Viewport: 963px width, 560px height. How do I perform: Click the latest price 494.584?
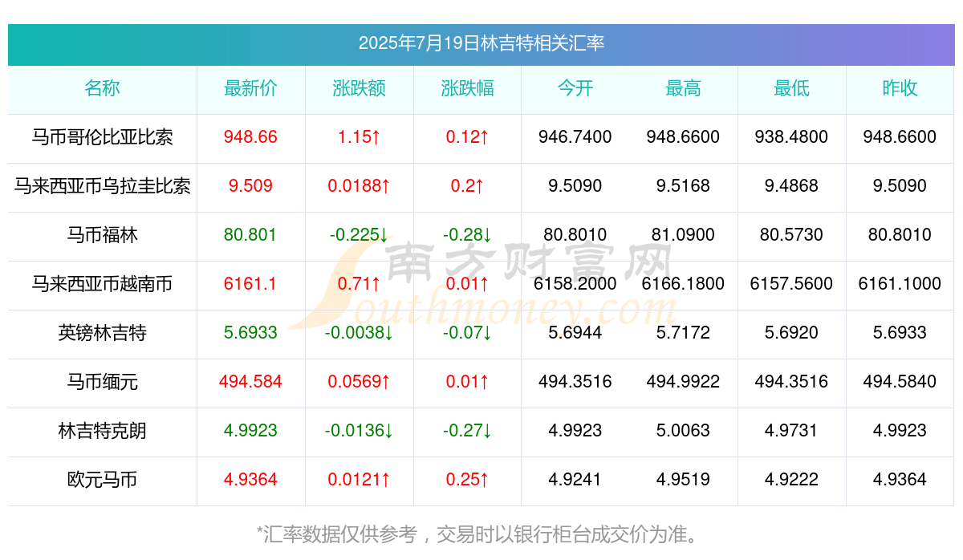250,382
